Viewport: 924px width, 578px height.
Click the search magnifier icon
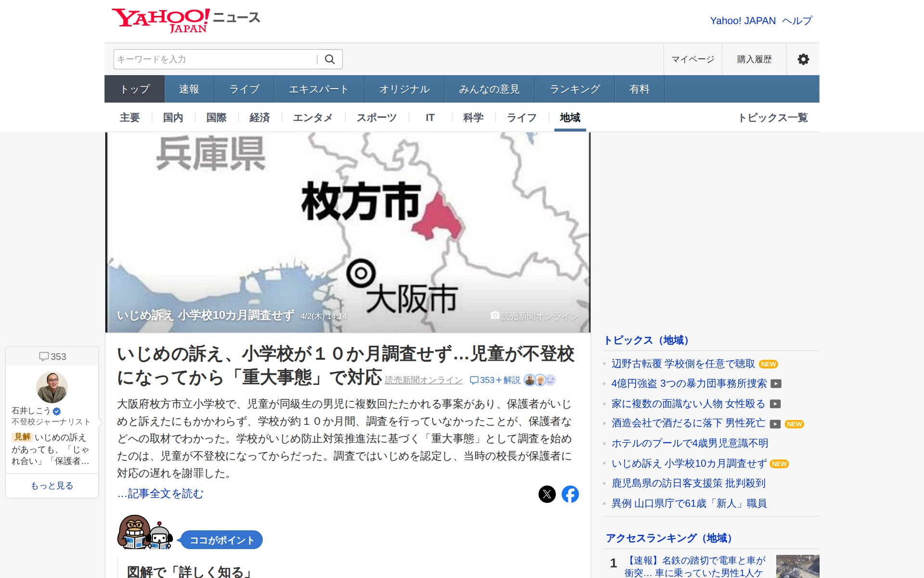click(x=330, y=59)
